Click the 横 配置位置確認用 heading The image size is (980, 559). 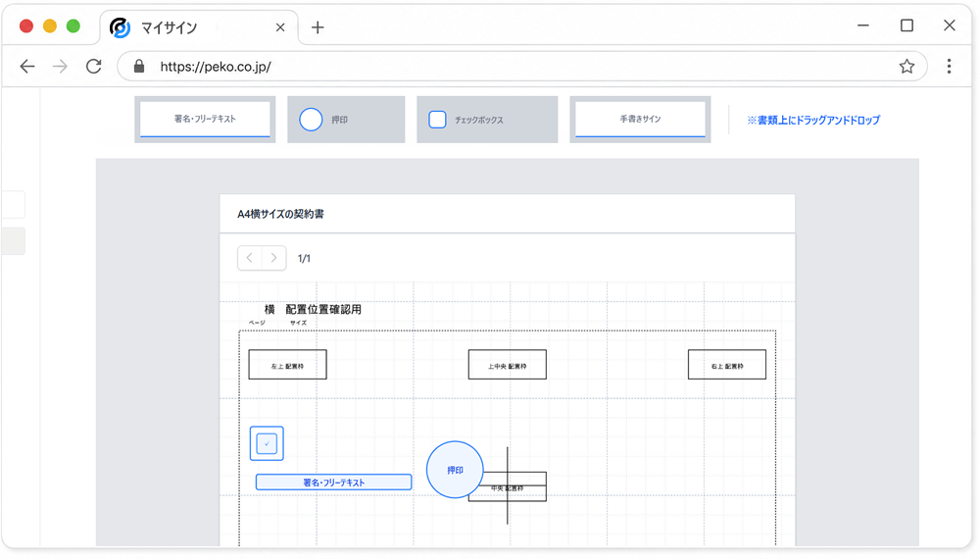click(x=313, y=310)
